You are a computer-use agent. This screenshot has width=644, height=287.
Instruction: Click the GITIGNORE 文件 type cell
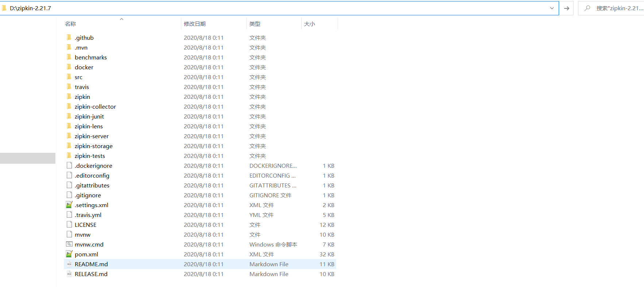(270, 195)
